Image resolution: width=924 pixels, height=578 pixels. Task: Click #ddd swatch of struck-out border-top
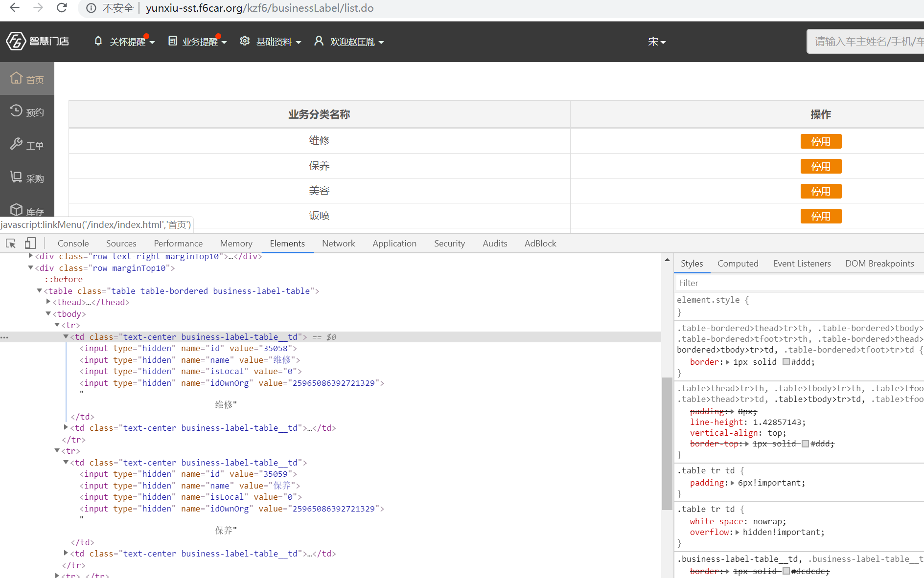pyautogui.click(x=805, y=444)
